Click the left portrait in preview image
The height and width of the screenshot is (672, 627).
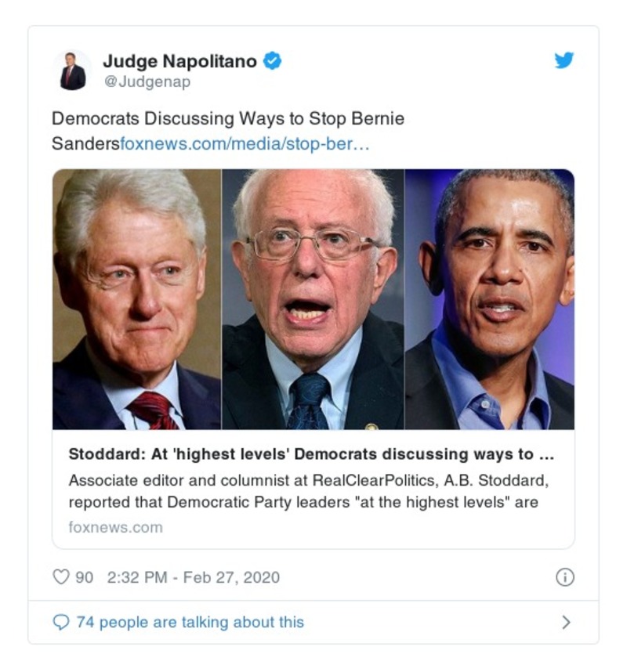(x=137, y=299)
